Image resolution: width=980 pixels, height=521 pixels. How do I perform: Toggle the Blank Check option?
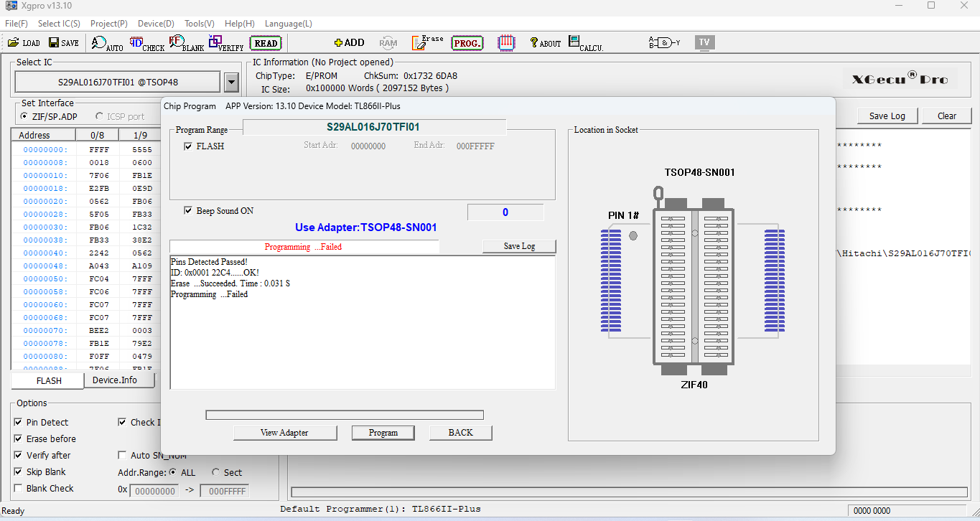tap(19, 489)
